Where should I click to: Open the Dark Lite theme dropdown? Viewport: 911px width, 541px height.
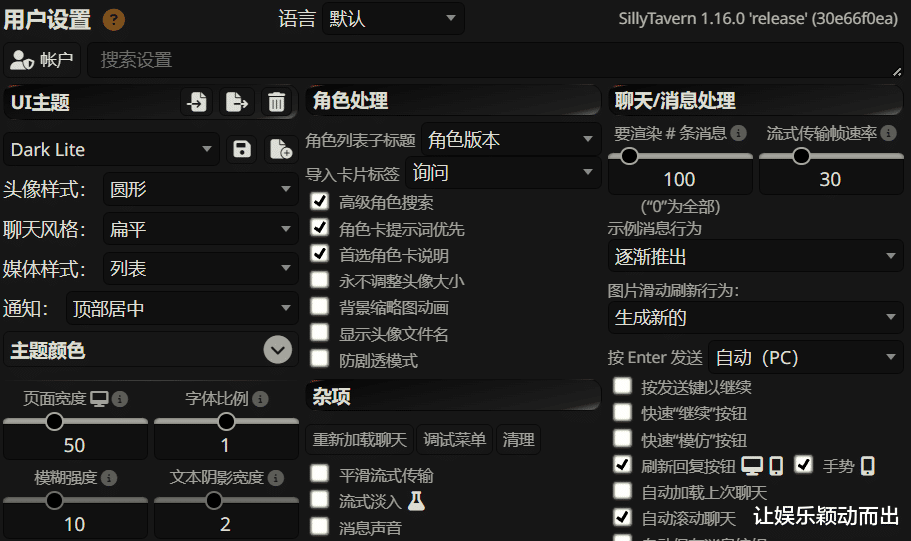point(112,149)
